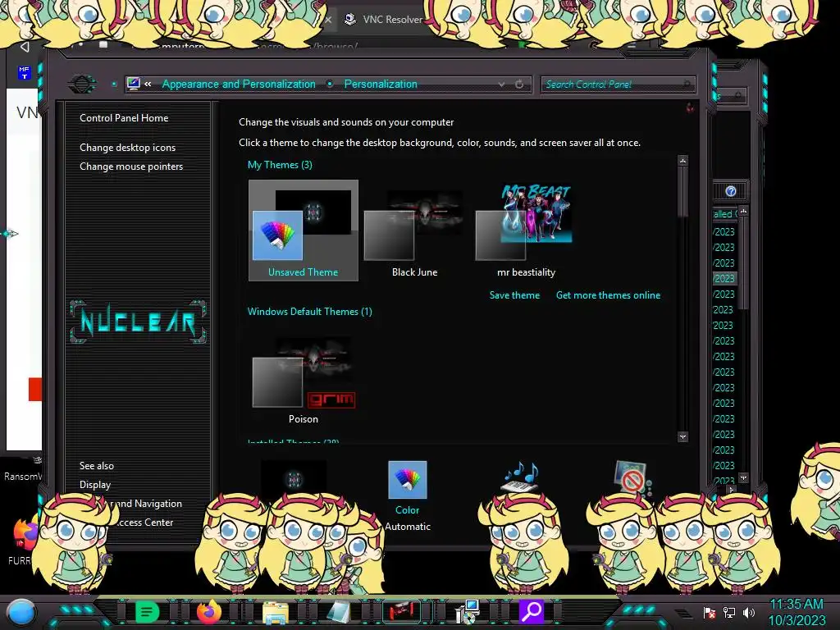840x630 pixels.
Task: Open Change desktop icons
Action: 127,148
